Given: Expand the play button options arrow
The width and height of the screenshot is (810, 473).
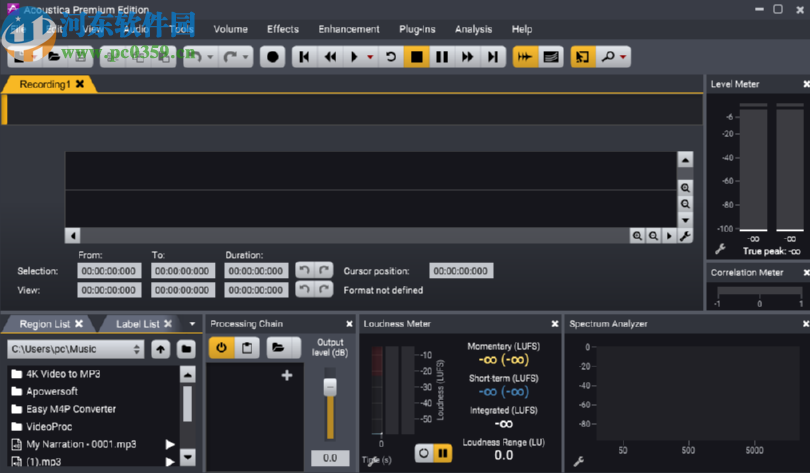Looking at the screenshot, I should pyautogui.click(x=370, y=57).
